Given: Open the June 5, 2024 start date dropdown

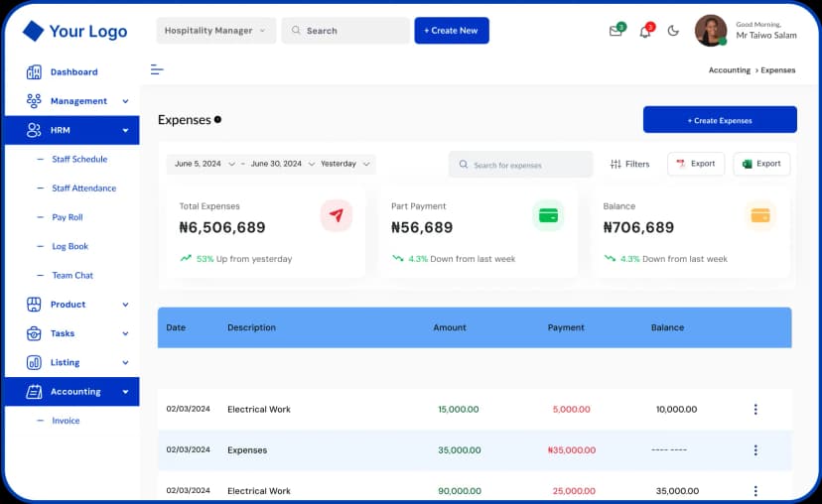Looking at the screenshot, I should click(205, 164).
